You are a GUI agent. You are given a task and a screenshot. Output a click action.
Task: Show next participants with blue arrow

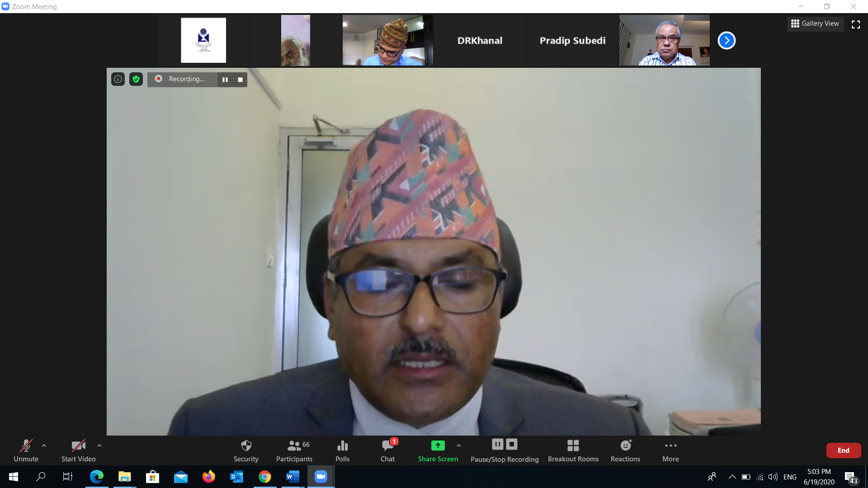(x=726, y=41)
